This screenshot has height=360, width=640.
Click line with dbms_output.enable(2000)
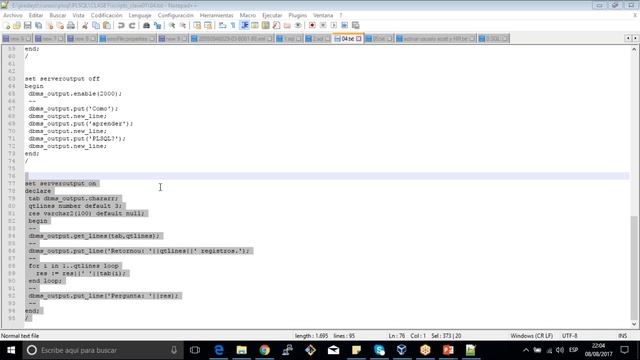pos(75,94)
